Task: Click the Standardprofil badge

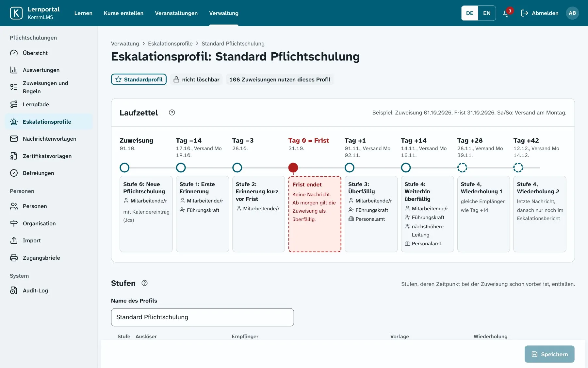Action: 139,79
